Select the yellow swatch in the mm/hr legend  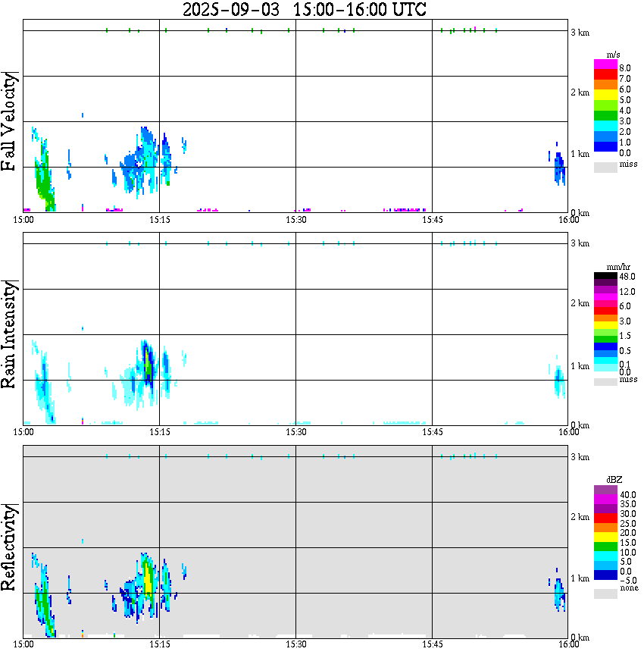click(x=605, y=325)
